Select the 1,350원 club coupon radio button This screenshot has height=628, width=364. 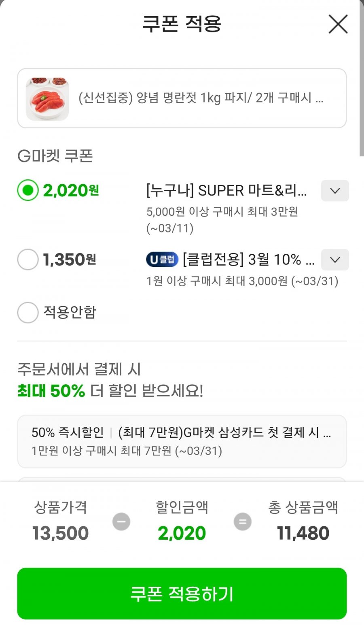point(28,260)
